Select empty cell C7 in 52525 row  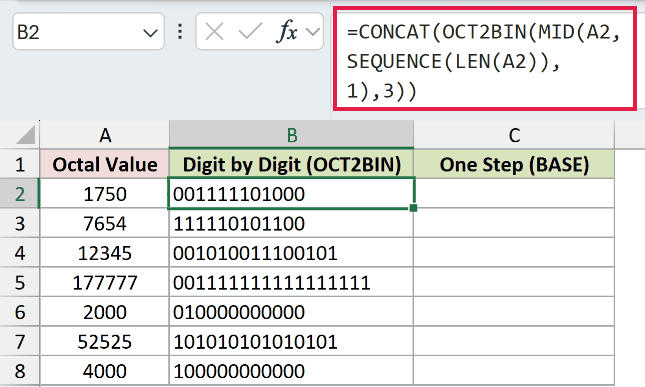[x=514, y=342]
